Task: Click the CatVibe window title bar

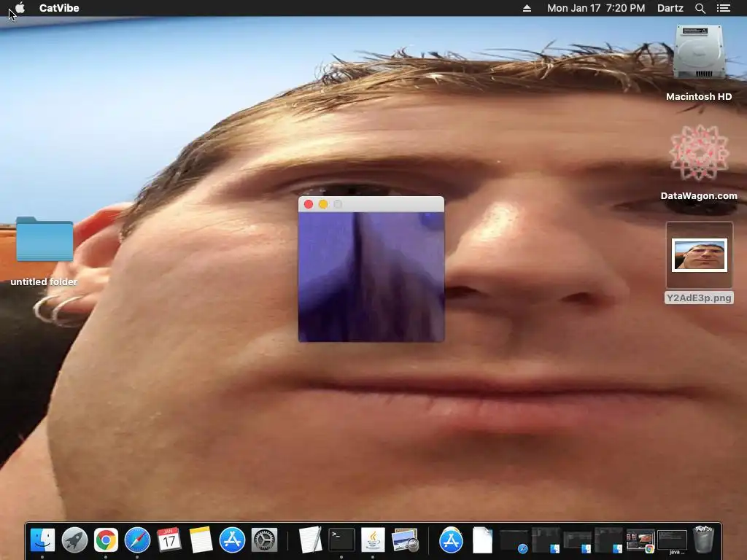Action: (371, 204)
